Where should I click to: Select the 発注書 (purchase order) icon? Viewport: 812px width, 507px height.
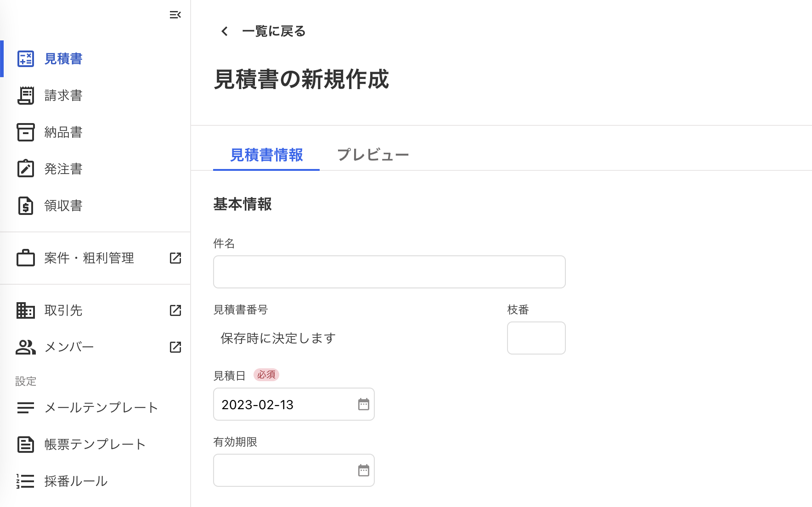pos(26,169)
